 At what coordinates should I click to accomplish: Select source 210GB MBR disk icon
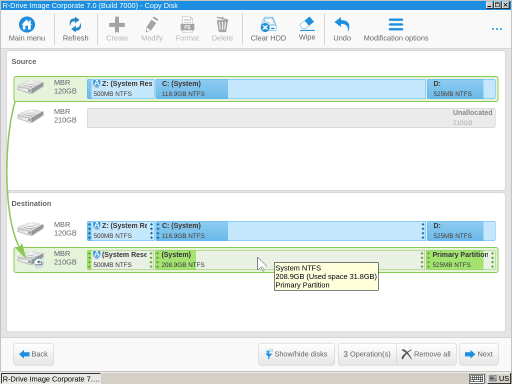[x=30, y=116]
